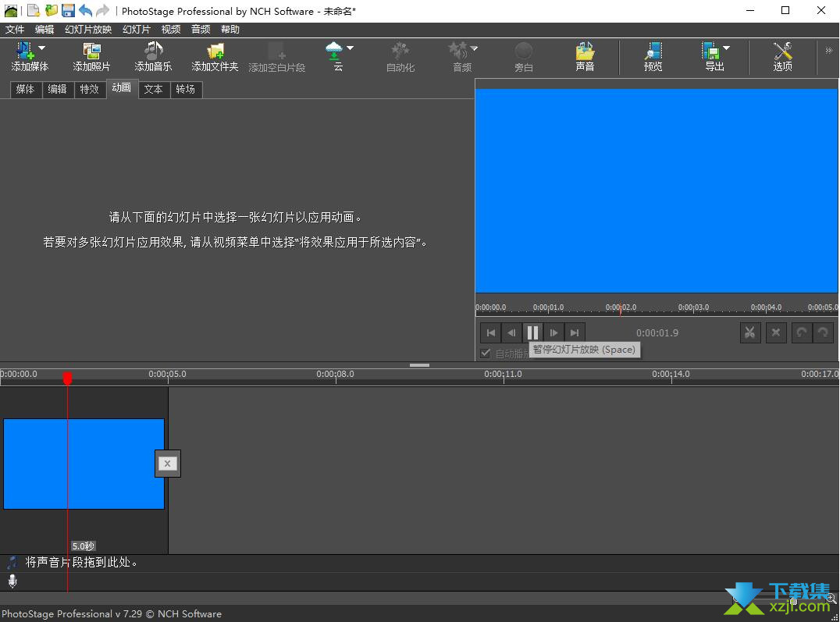Click the 自动化 toolbar icon
The image size is (840, 622).
pos(400,57)
